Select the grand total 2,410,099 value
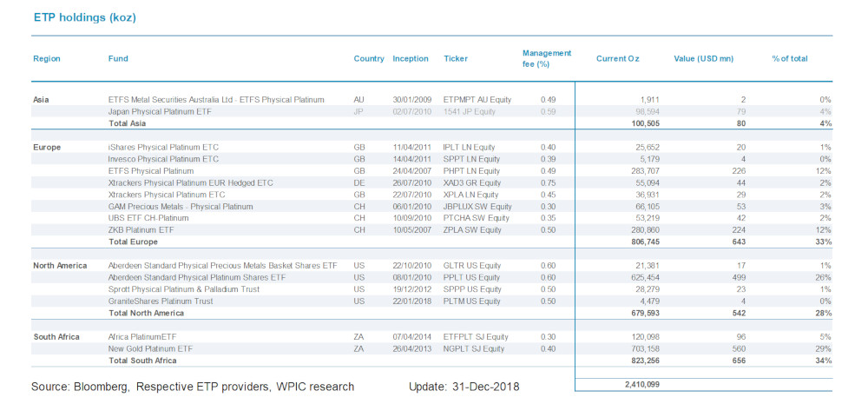868x404 pixels. pyautogui.click(x=641, y=383)
